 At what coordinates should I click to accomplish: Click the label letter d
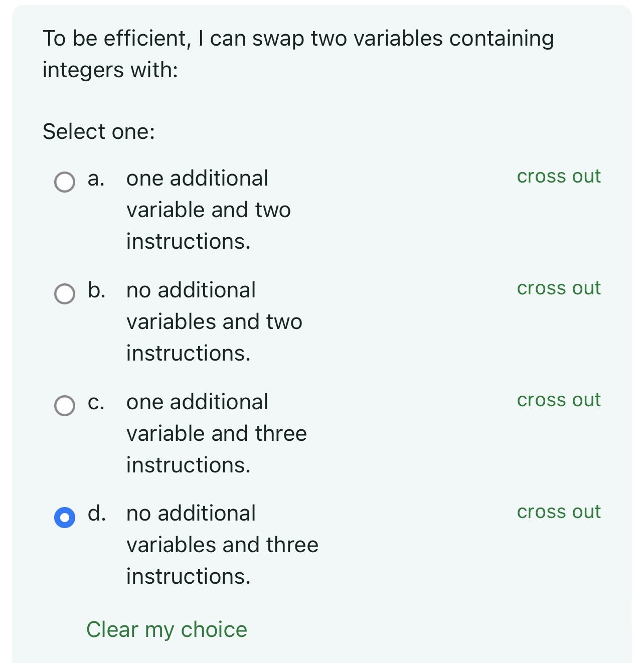point(97,514)
